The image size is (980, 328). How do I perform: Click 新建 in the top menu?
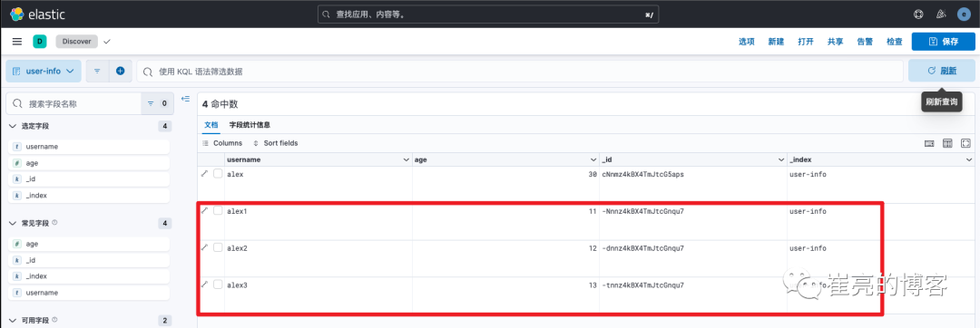point(776,42)
